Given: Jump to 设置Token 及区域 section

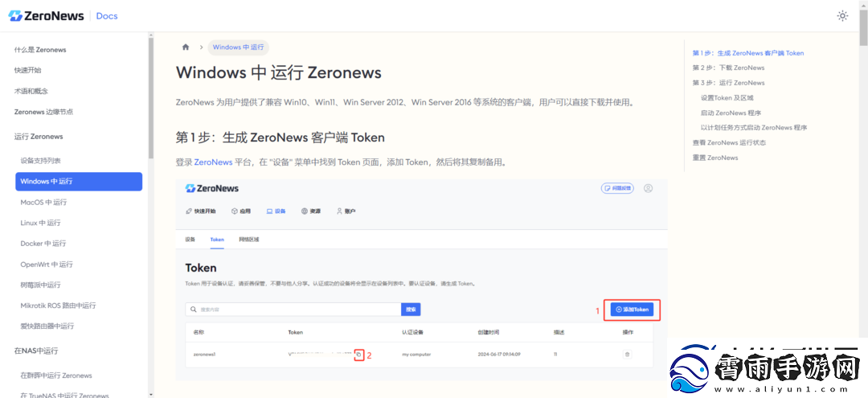Looking at the screenshot, I should point(727,98).
